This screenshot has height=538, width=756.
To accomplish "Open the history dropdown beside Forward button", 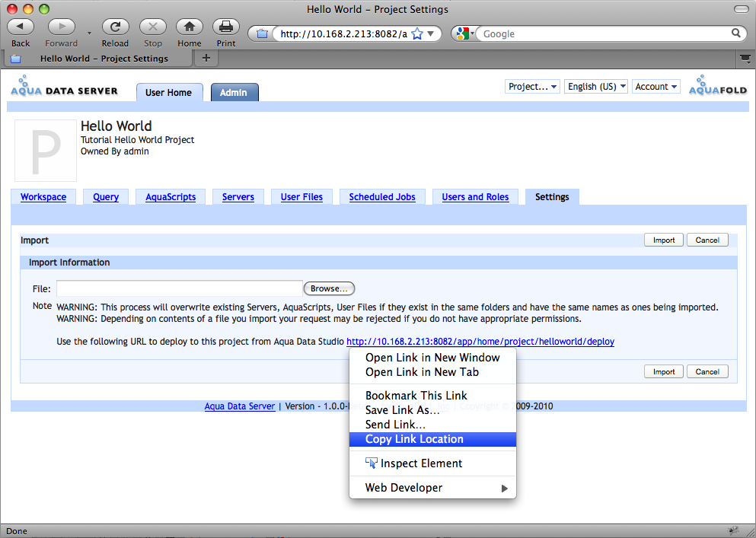I will [x=89, y=33].
